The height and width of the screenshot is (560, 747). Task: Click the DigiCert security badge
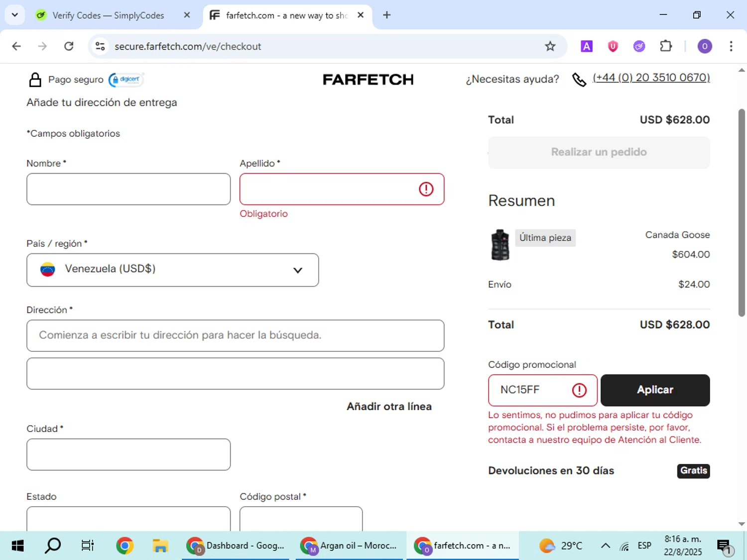tap(126, 80)
